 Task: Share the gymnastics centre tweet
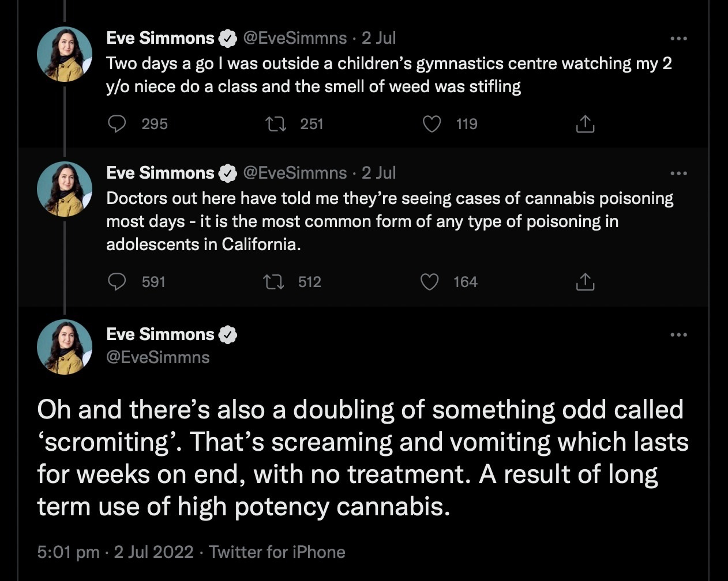click(585, 124)
